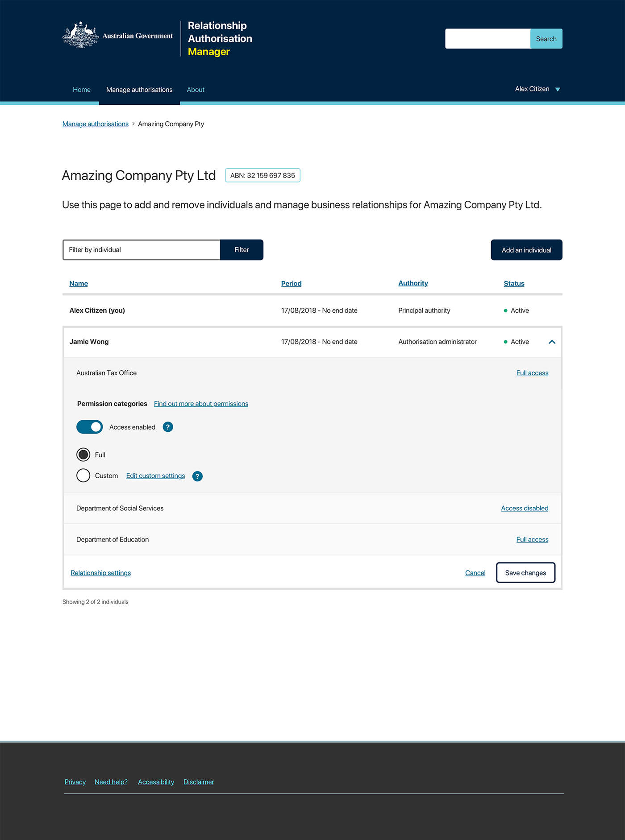
Task: Click Showing 2 of 2 individuals text
Action: click(95, 602)
